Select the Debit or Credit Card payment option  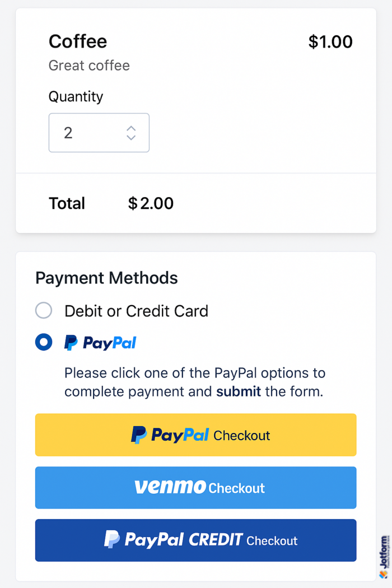(44, 310)
